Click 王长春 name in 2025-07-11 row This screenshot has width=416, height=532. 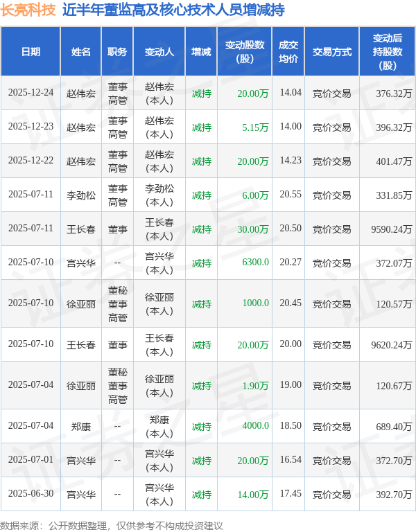coord(81,229)
